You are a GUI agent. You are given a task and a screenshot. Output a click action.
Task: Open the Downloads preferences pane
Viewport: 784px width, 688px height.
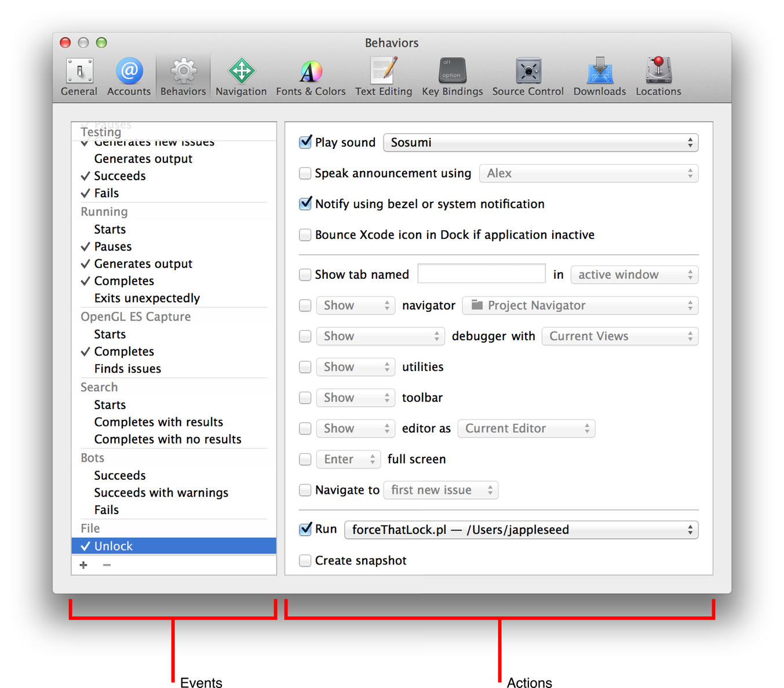[599, 77]
